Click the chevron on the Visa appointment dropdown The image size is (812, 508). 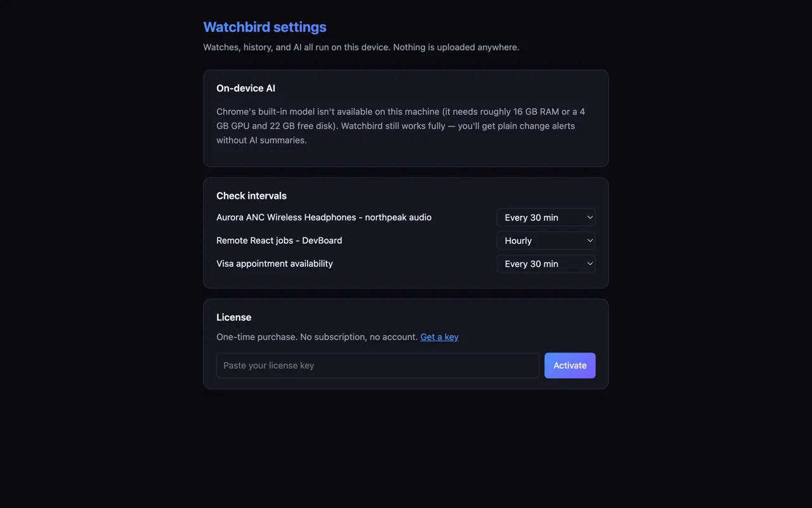[x=589, y=264]
